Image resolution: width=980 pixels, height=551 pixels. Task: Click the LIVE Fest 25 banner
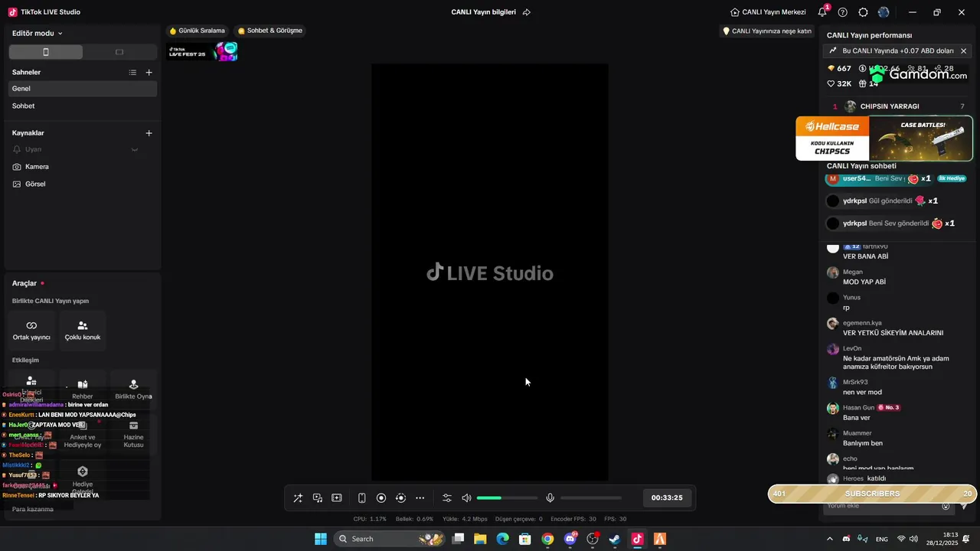[203, 52]
